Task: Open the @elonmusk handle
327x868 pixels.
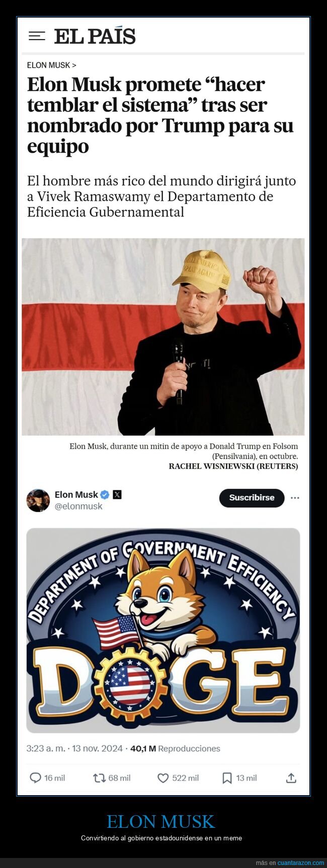Action: (x=78, y=506)
